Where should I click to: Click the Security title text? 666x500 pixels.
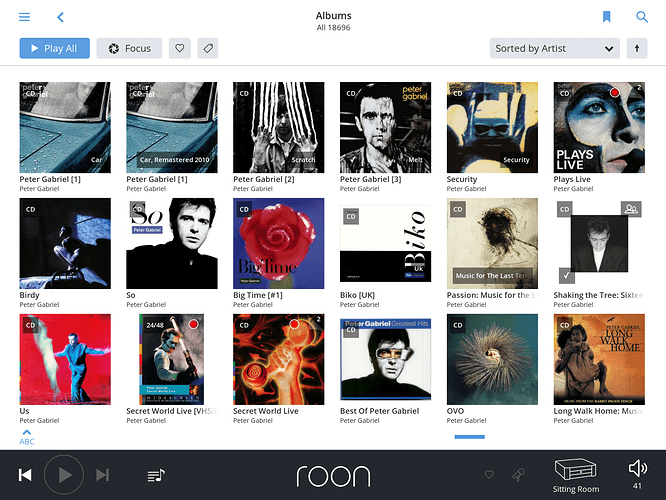tap(462, 179)
